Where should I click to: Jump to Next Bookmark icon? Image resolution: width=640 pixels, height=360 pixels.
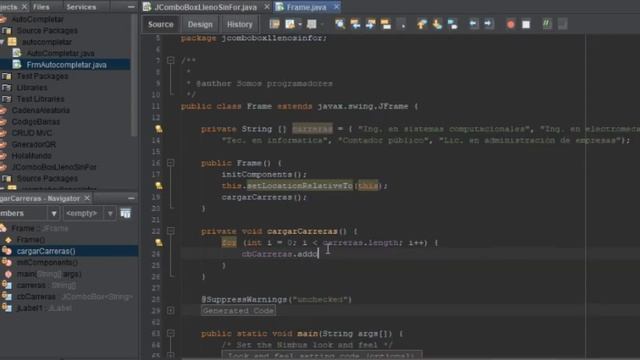point(437,24)
